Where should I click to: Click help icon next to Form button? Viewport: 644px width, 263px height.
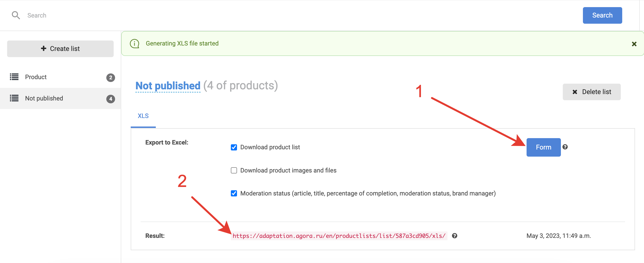coord(565,147)
